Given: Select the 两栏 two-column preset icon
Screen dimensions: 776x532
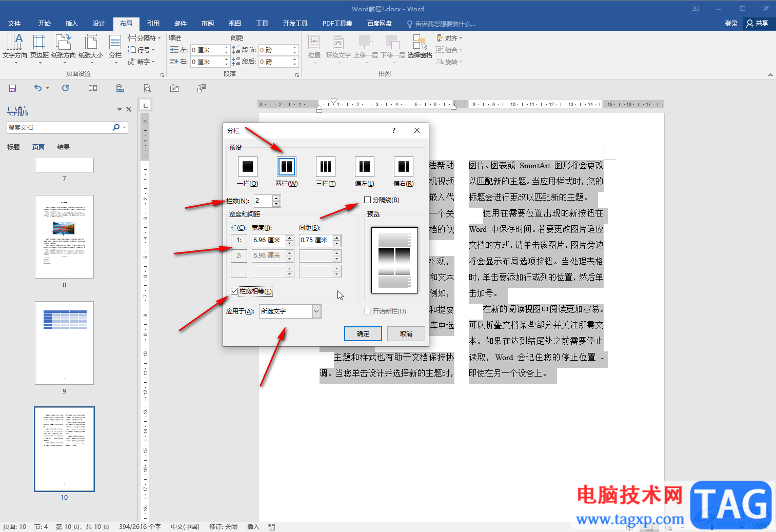Looking at the screenshot, I should pyautogui.click(x=287, y=167).
